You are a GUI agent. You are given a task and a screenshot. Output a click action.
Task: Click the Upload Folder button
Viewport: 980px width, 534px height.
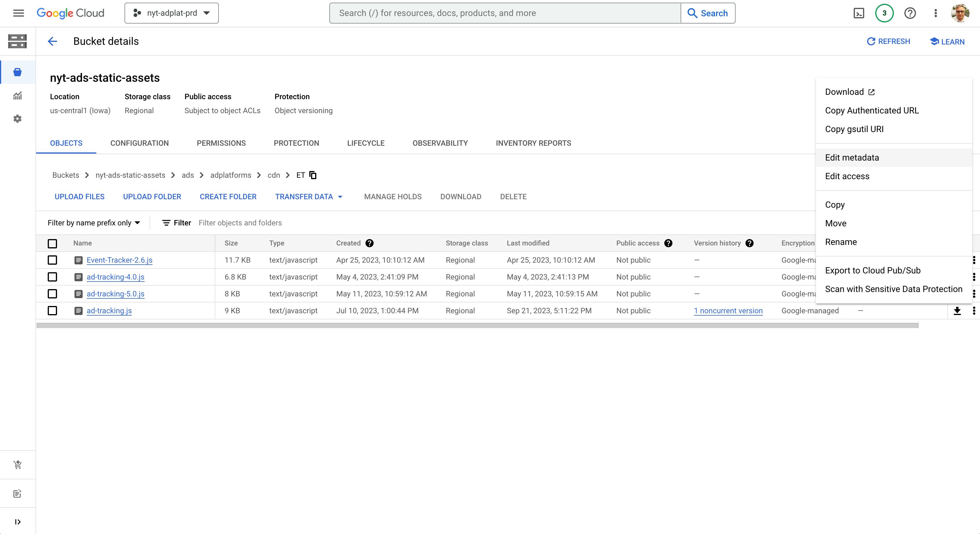(152, 197)
